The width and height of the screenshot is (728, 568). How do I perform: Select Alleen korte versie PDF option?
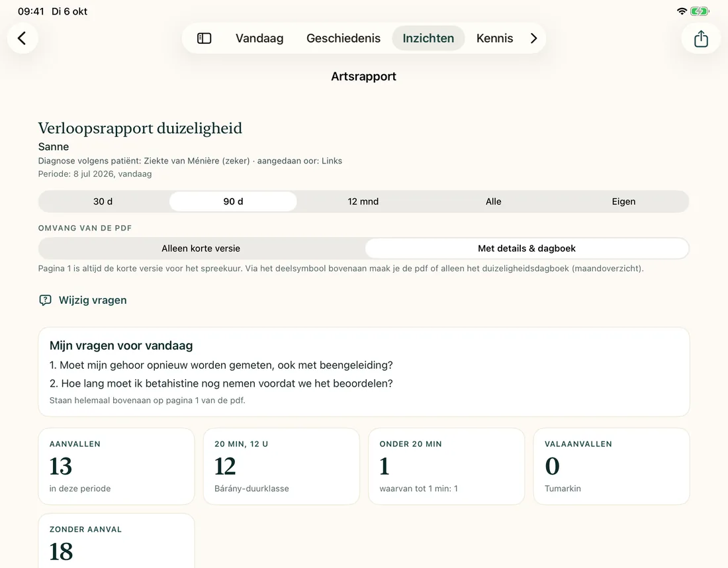click(x=201, y=248)
